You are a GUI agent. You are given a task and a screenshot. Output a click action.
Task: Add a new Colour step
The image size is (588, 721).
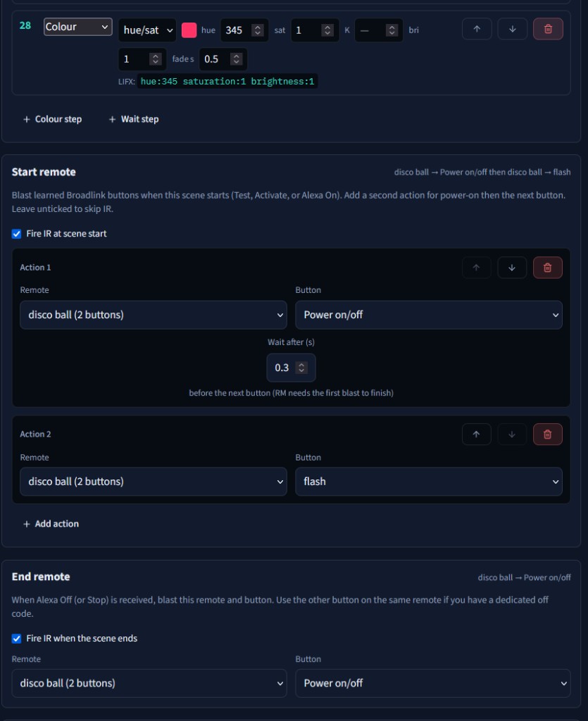pyautogui.click(x=52, y=119)
